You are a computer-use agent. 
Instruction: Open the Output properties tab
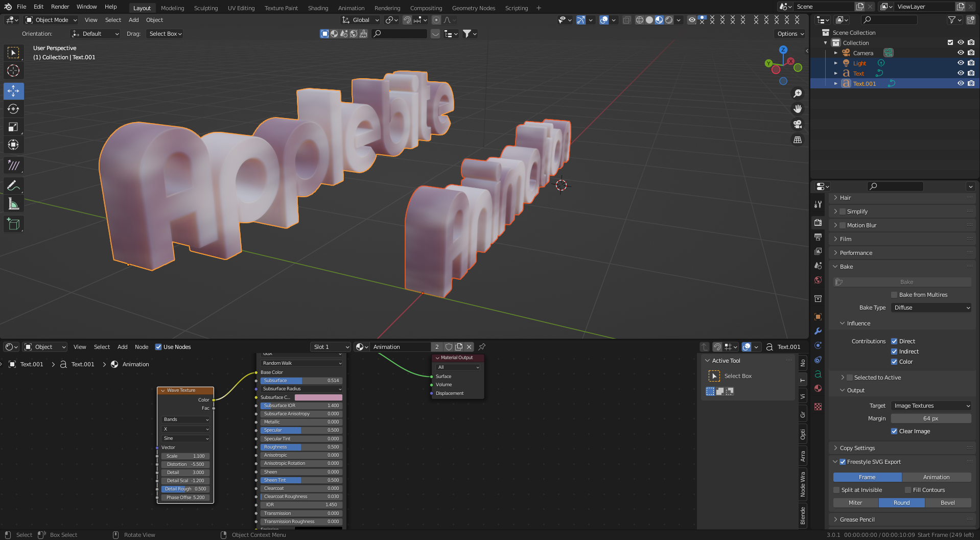point(818,237)
